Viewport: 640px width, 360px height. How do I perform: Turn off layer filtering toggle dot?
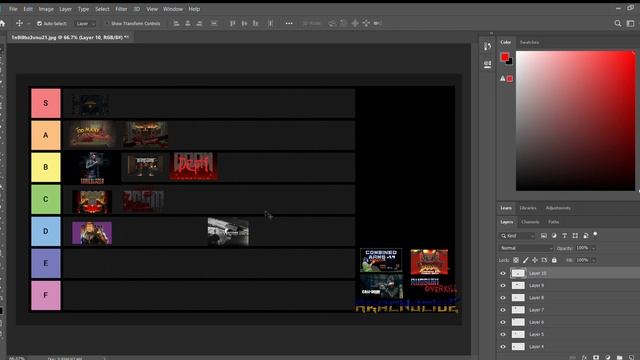tap(595, 234)
